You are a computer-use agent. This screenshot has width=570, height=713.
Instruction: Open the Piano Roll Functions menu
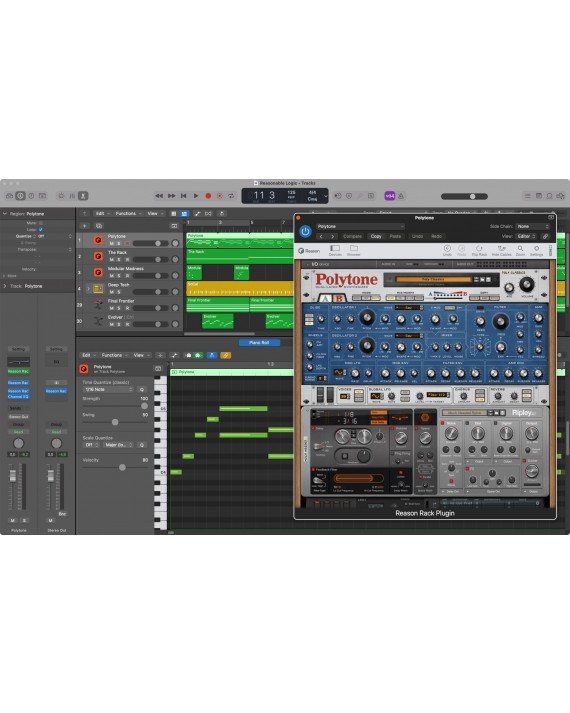tap(114, 355)
